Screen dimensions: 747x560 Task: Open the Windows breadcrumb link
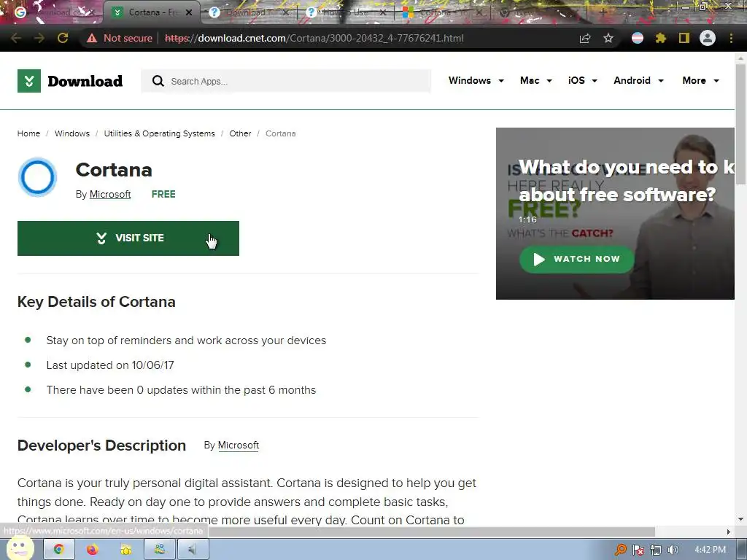click(x=72, y=133)
